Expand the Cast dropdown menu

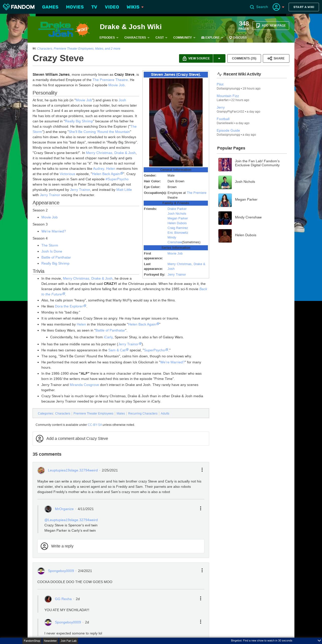161,38
